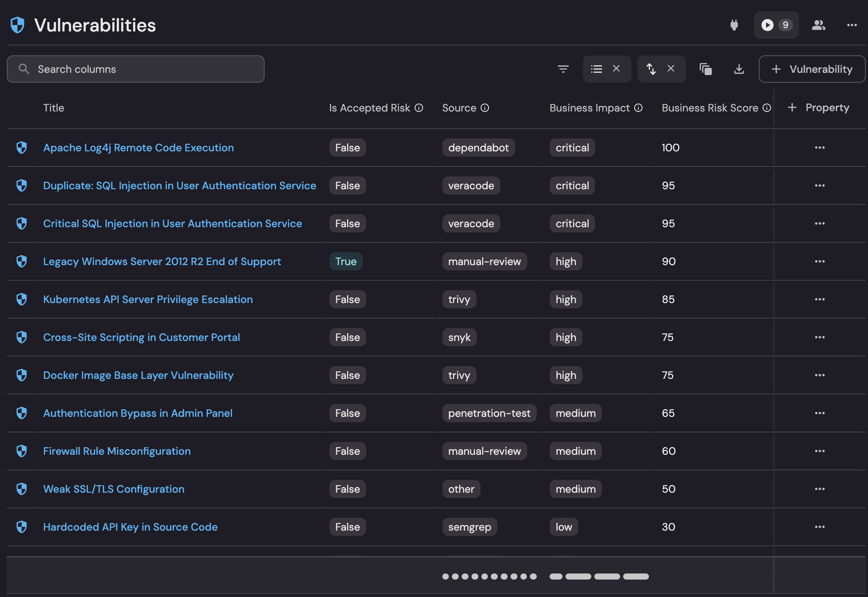This screenshot has width=868, height=597.
Task: Clear the list view setting with its X
Action: 616,69
